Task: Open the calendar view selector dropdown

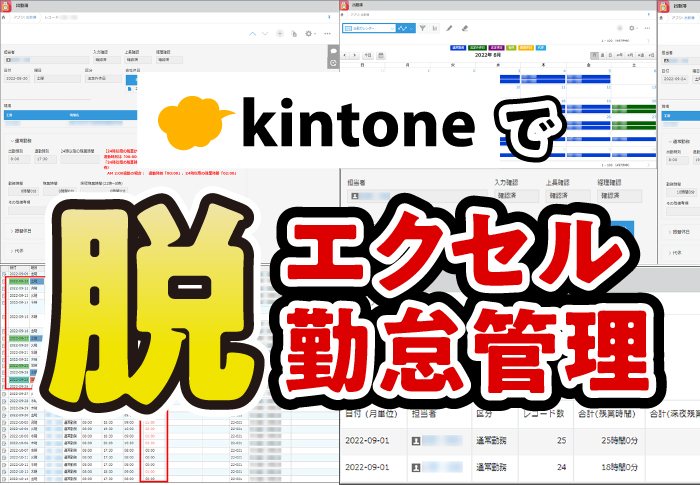Action: 369,28
